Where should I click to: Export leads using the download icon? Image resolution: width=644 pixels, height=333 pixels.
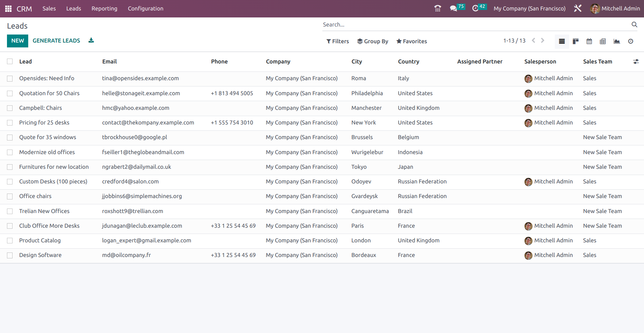click(91, 40)
